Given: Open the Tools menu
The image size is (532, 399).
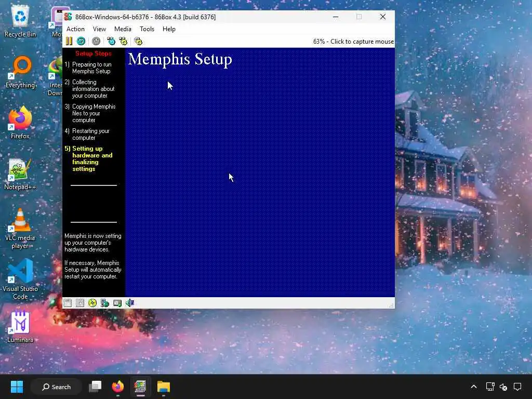Looking at the screenshot, I should (147, 29).
